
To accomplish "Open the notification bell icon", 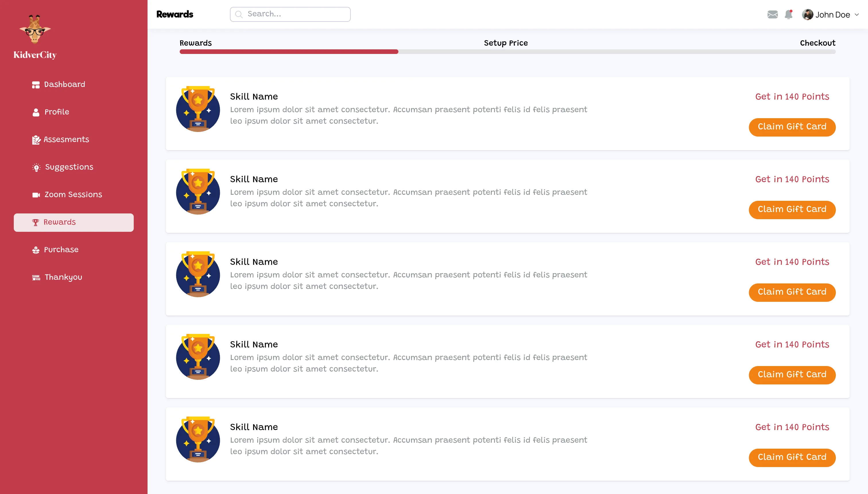I will (788, 15).
